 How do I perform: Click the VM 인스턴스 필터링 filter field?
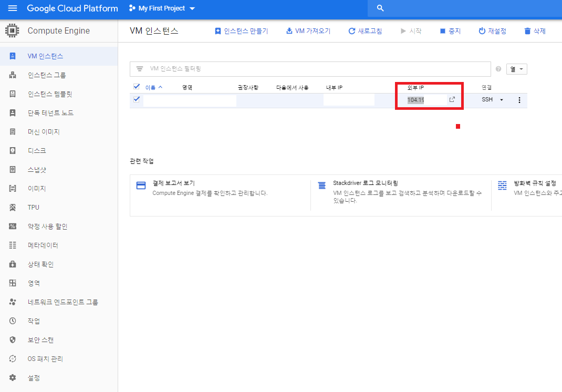coord(310,69)
